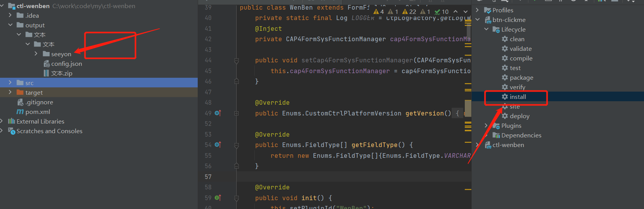The width and height of the screenshot is (644, 209).
Task: Collapse the ctl-wenben project root in tree
Action: [2, 6]
